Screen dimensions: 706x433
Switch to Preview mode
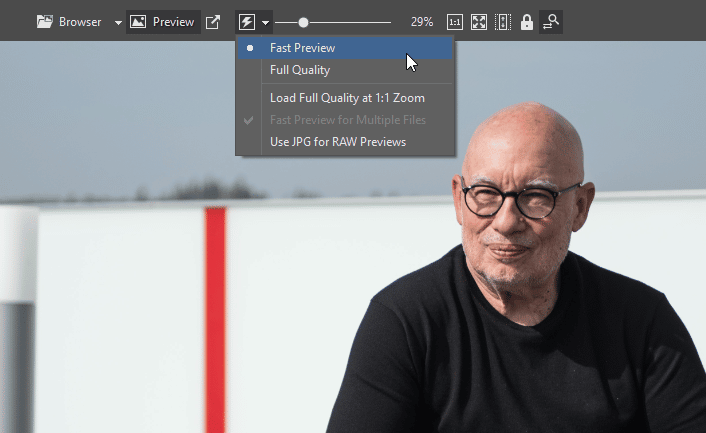tap(163, 22)
